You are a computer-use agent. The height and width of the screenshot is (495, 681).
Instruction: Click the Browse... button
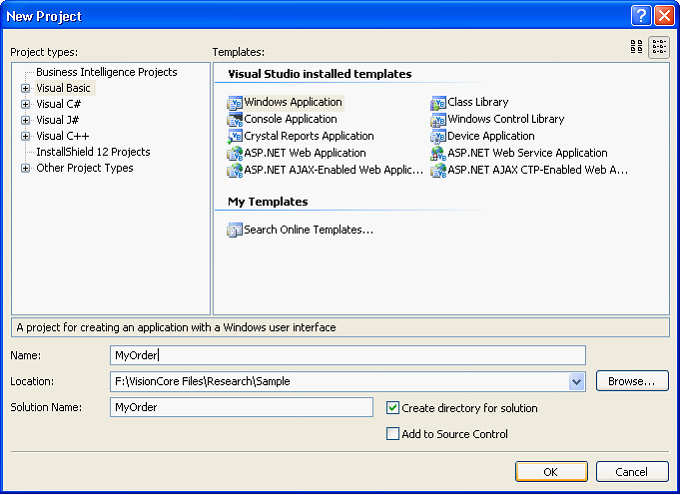[x=632, y=381]
